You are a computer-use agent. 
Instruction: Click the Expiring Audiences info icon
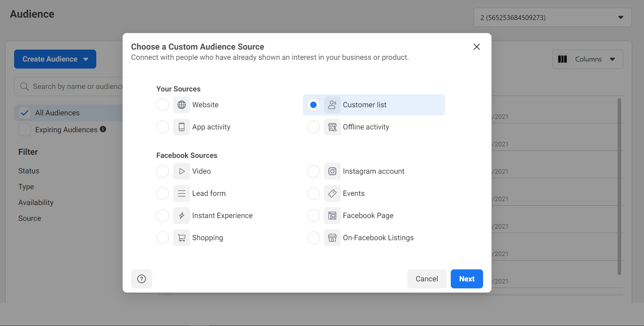pyautogui.click(x=103, y=129)
